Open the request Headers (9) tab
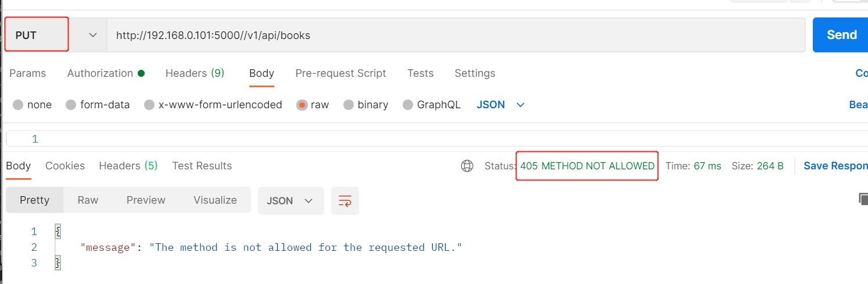 (195, 73)
